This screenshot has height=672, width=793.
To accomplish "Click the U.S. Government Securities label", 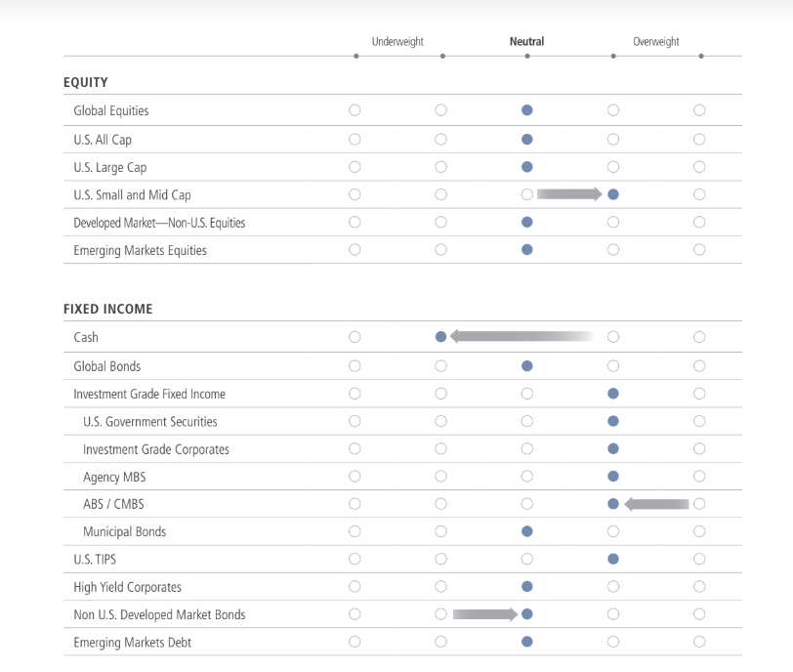I will pos(150,422).
